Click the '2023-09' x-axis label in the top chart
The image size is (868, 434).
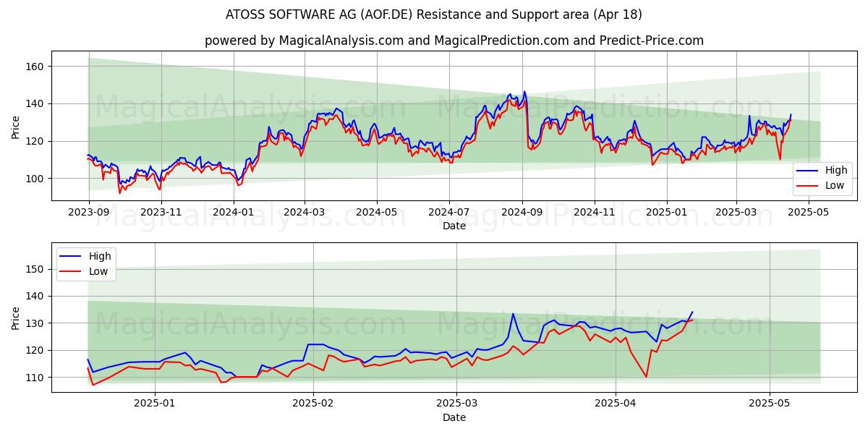point(89,213)
